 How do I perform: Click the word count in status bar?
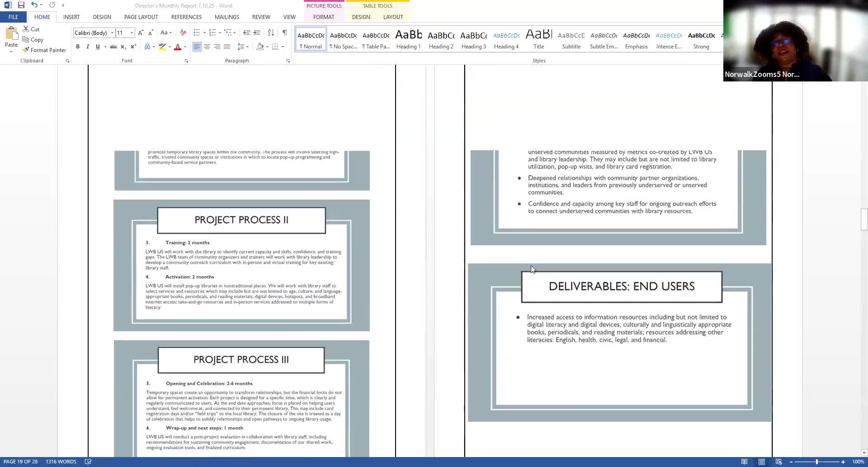pos(61,462)
